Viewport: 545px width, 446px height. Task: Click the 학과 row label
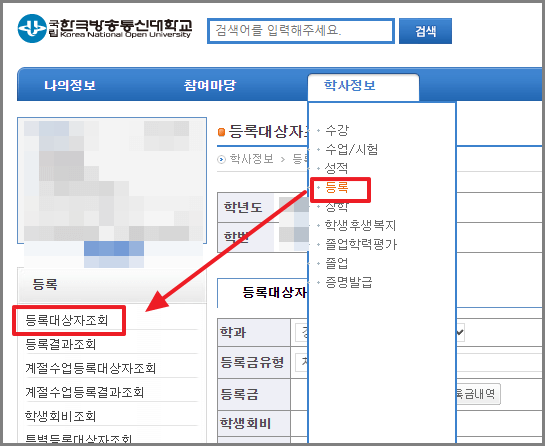click(x=233, y=332)
